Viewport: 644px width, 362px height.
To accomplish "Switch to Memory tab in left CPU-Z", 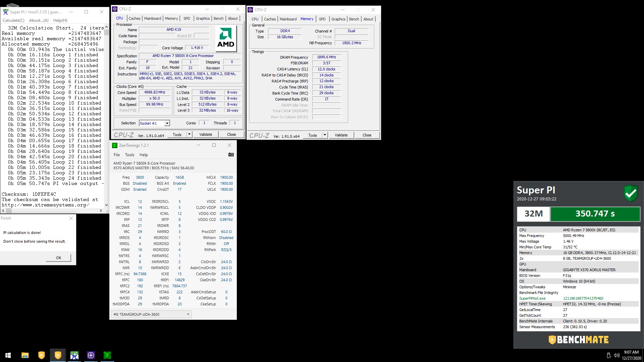I will point(171,18).
